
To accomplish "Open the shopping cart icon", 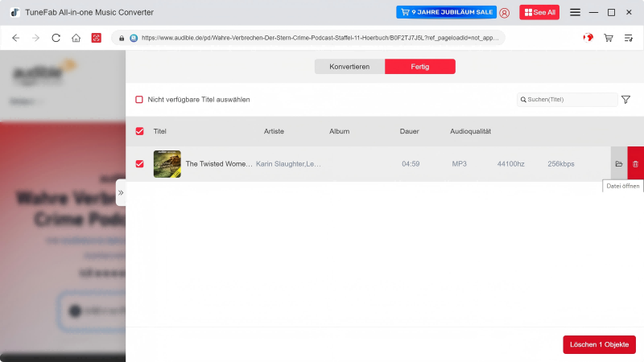I will tap(609, 38).
